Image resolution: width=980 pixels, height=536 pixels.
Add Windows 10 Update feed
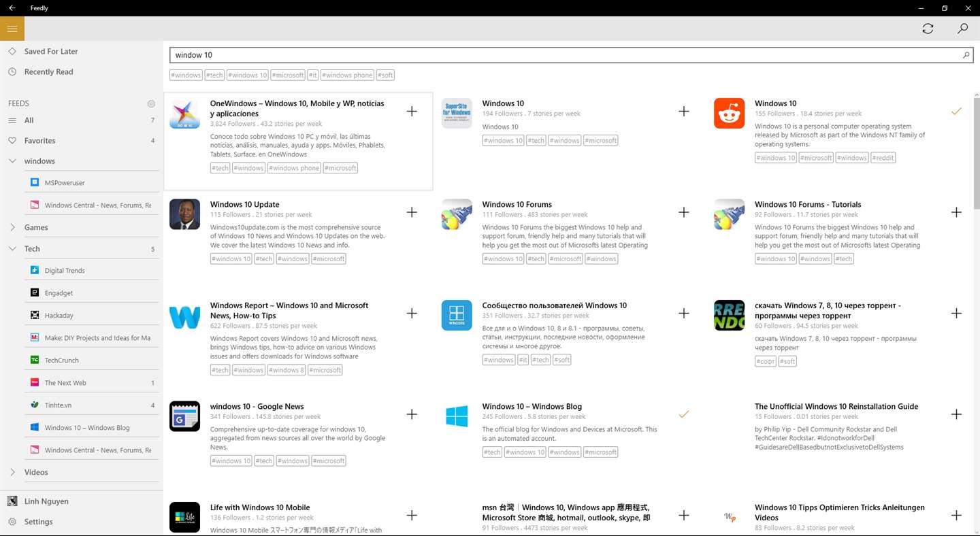coord(412,212)
